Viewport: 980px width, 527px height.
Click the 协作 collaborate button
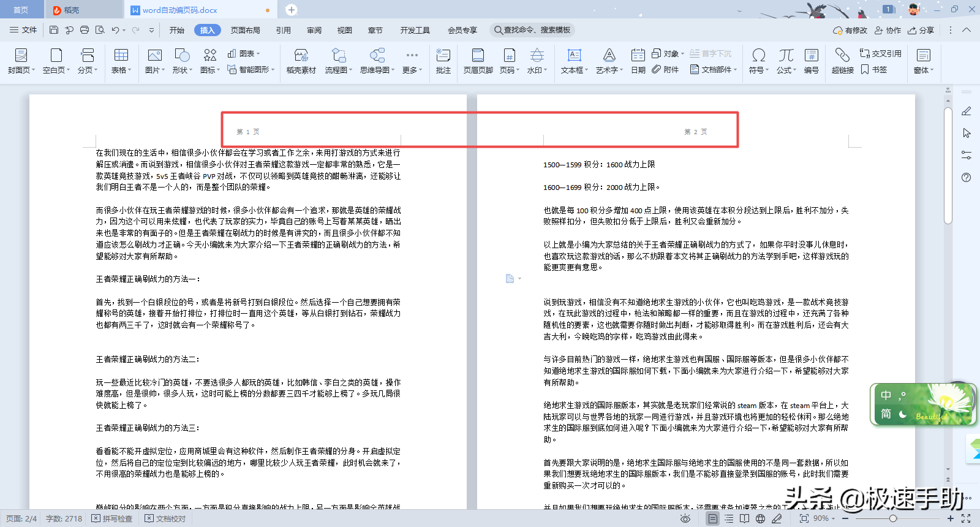888,30
